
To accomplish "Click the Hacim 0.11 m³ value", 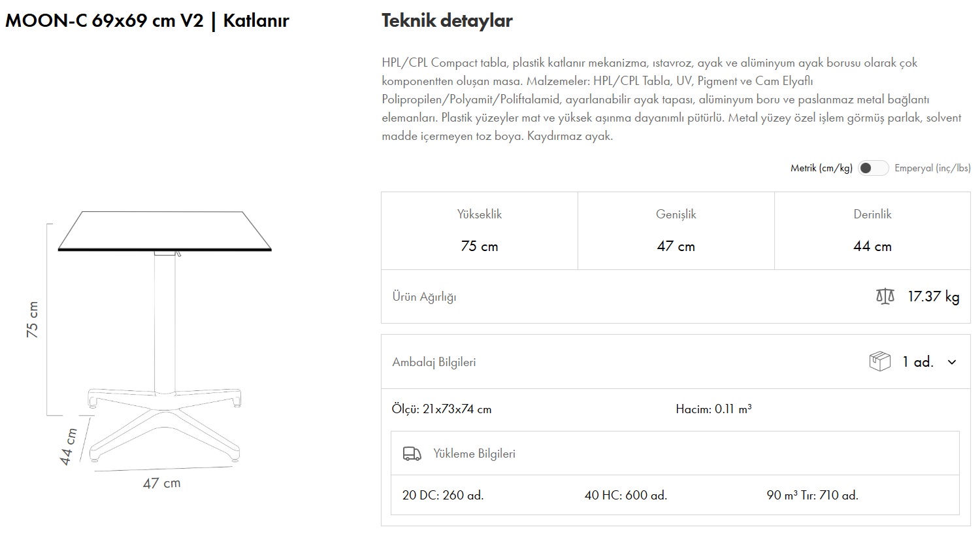I will tap(713, 409).
